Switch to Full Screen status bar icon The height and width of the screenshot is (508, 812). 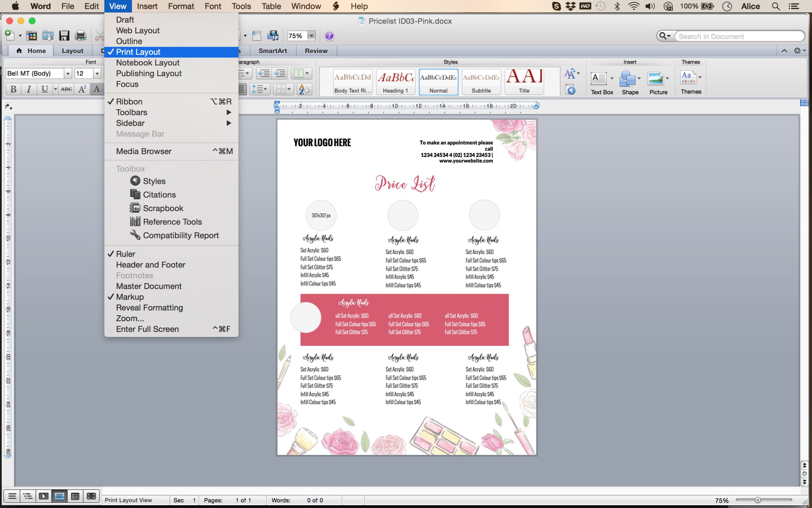pyautogui.click(x=91, y=496)
